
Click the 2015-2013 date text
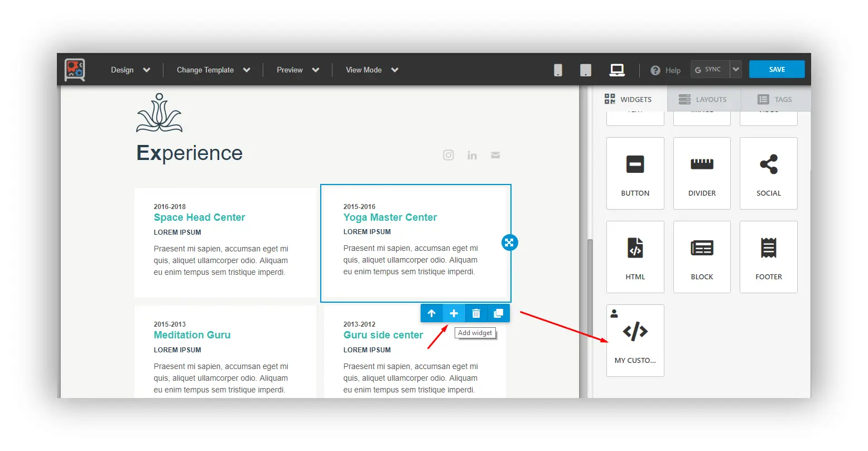(170, 324)
